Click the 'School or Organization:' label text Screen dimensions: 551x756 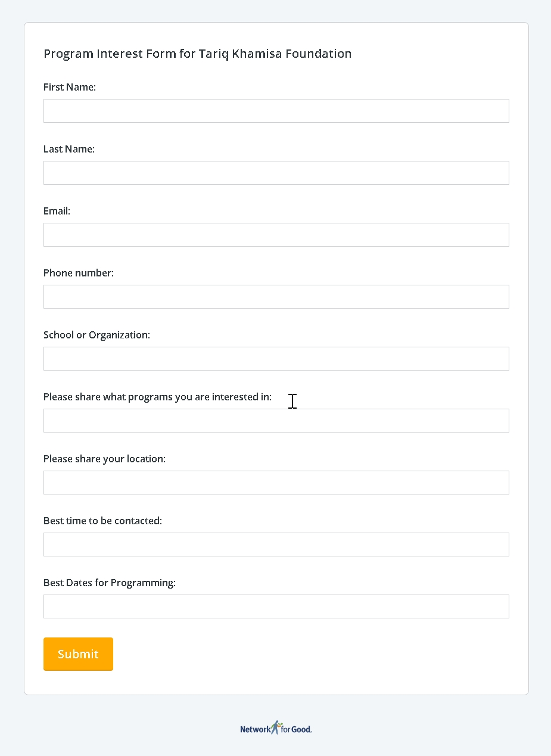pos(97,335)
